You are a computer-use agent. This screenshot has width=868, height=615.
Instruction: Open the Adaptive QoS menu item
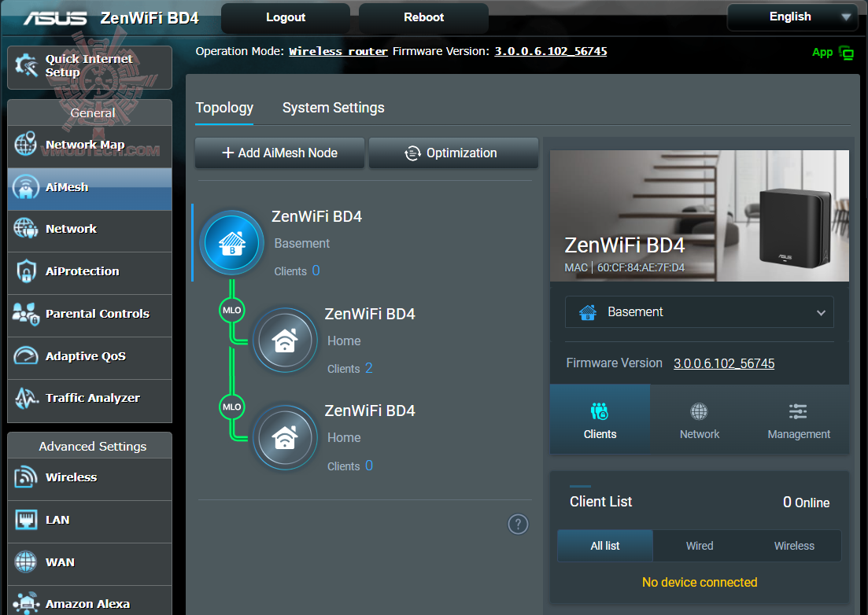[x=90, y=358]
